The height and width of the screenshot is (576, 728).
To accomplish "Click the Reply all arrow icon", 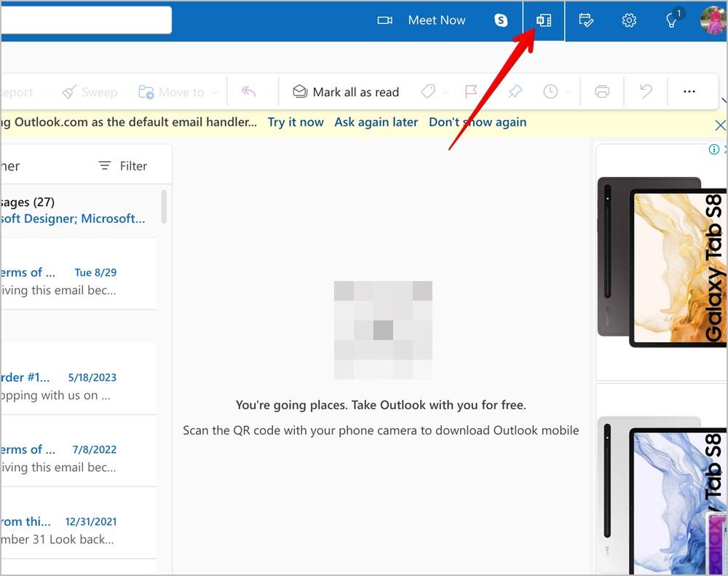I will point(248,92).
